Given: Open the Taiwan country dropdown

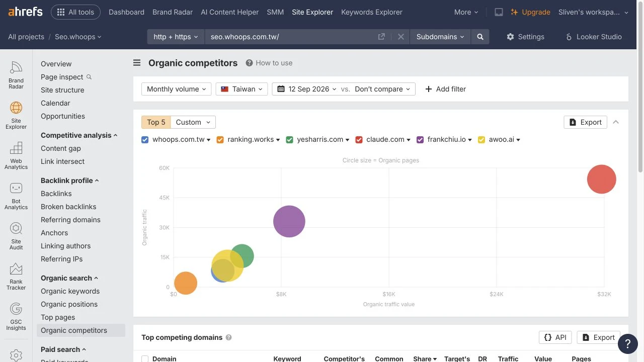Looking at the screenshot, I should (x=242, y=89).
